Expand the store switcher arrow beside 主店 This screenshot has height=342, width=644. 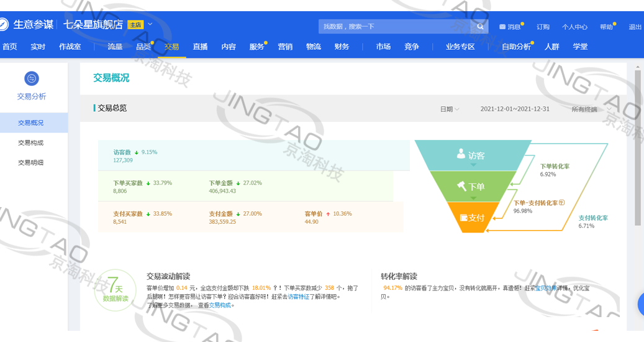[150, 25]
